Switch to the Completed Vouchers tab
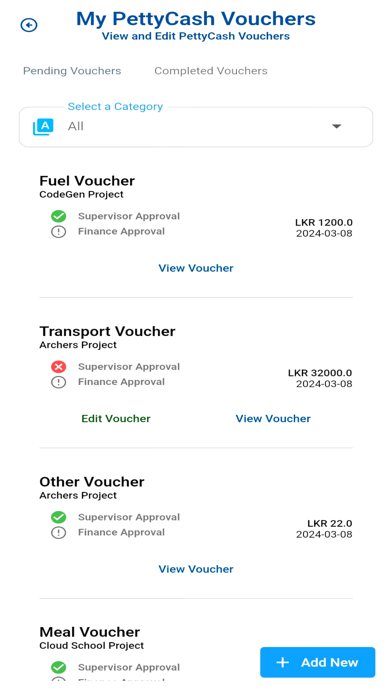The height and width of the screenshot is (696, 392). tap(211, 71)
